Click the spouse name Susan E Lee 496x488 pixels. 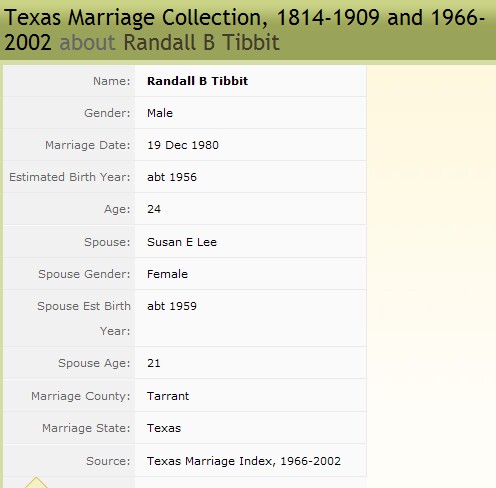click(x=182, y=242)
